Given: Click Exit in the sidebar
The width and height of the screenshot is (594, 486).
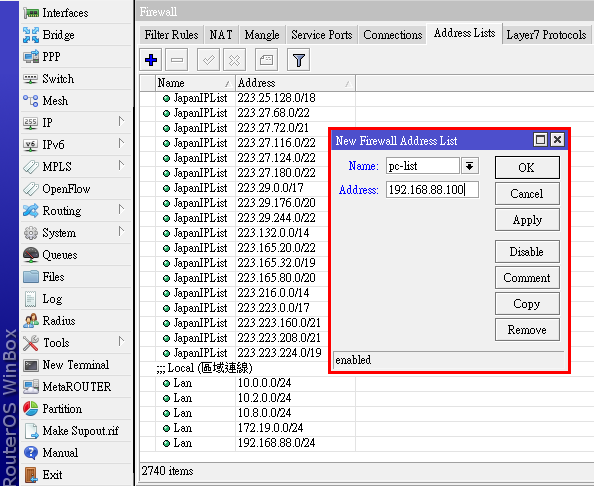Looking at the screenshot, I should 76,475.
